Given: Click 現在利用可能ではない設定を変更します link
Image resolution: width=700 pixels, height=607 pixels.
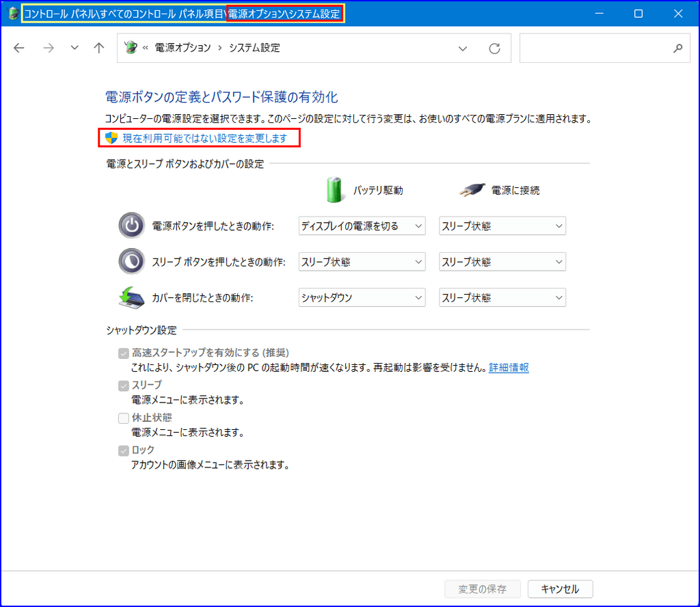Looking at the screenshot, I should click(204, 138).
